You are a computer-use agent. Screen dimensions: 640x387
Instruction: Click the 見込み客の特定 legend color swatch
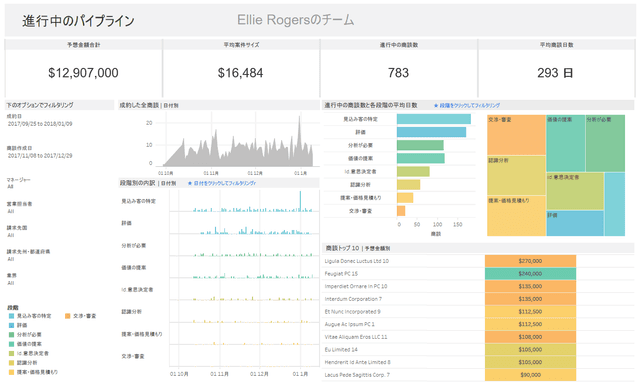coord(11,316)
